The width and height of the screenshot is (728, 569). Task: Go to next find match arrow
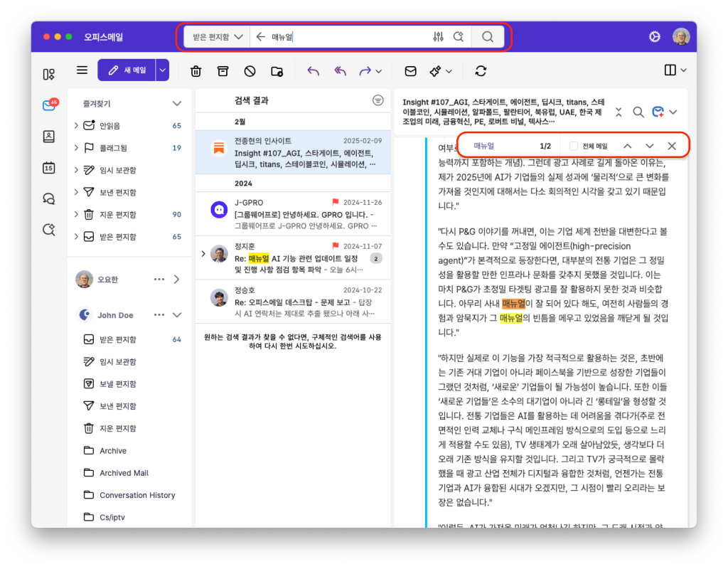649,146
